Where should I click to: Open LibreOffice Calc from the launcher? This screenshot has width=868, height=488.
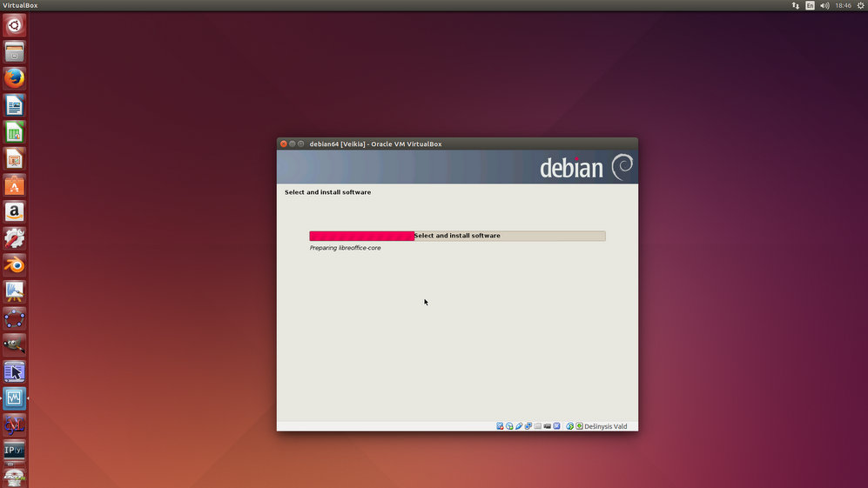tap(14, 132)
